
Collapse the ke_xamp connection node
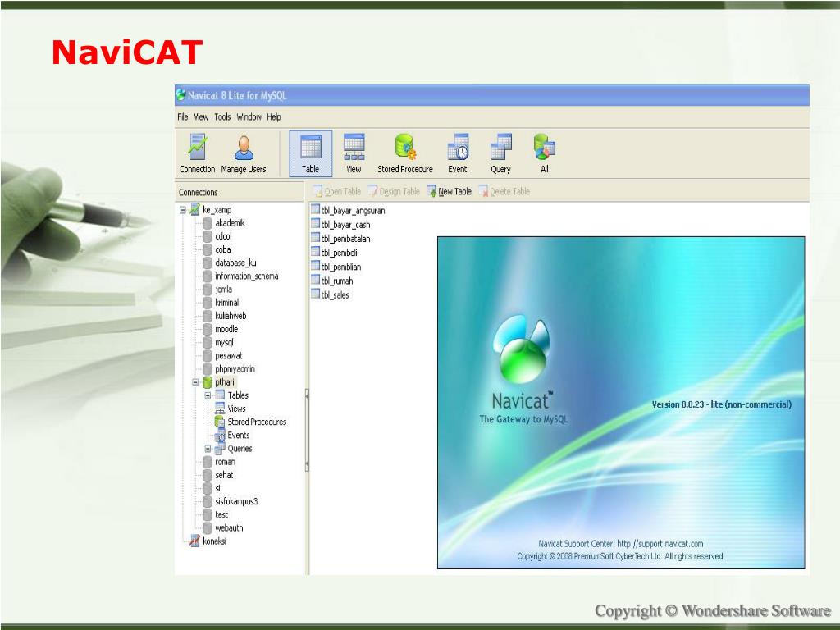183,209
